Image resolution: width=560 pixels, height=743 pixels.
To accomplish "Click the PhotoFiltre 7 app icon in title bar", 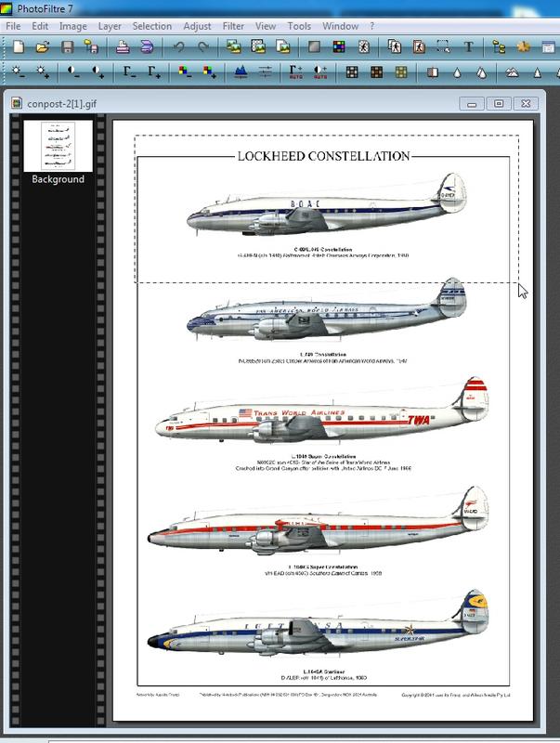I will (x=7, y=8).
